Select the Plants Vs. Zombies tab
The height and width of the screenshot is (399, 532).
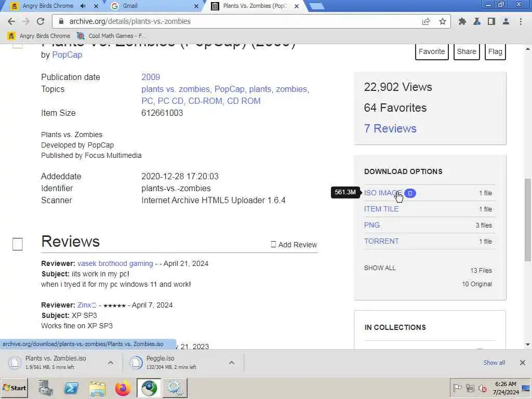click(x=255, y=6)
